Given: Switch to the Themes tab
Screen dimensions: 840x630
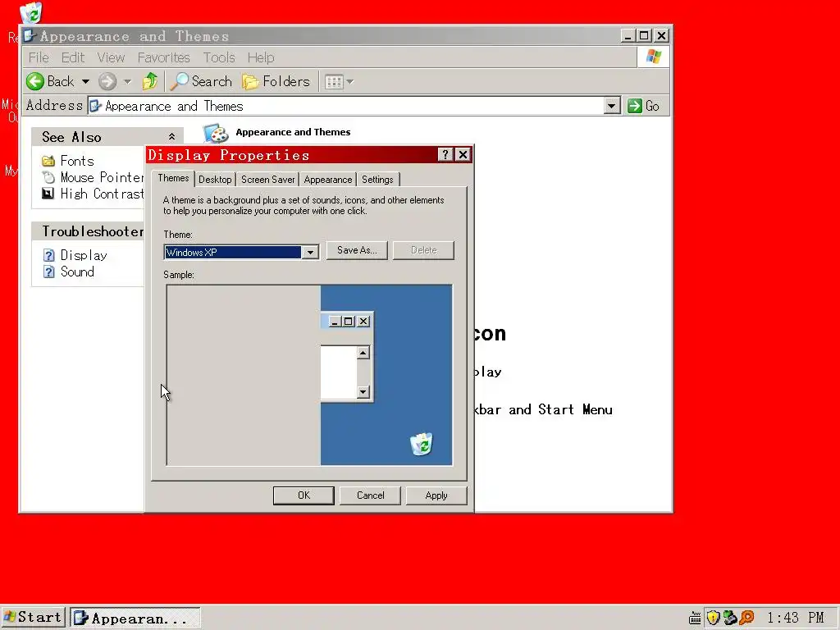Looking at the screenshot, I should pyautogui.click(x=173, y=178).
